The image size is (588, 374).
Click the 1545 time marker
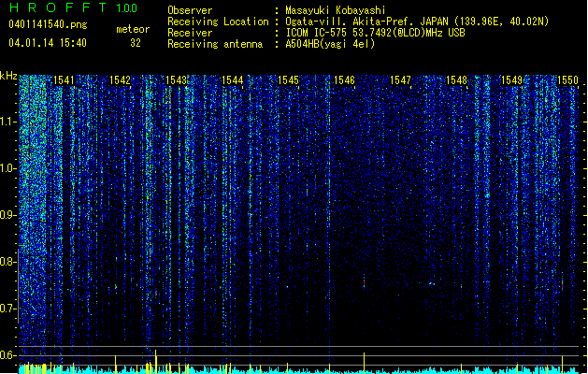click(288, 80)
